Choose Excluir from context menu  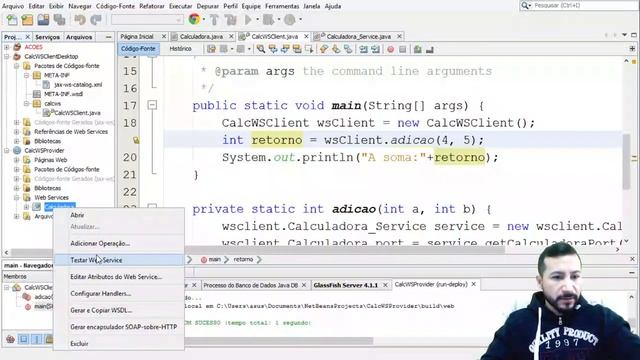coord(119,344)
